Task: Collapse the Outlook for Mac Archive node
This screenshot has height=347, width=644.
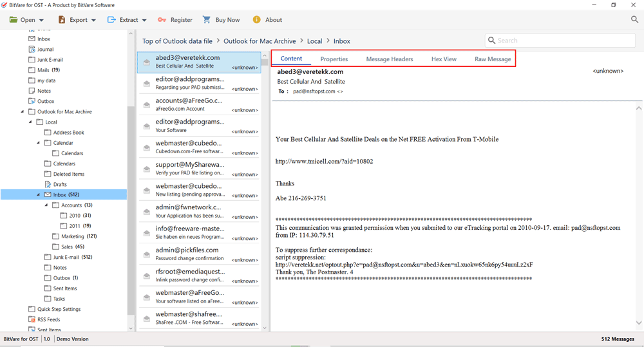Action: pos(23,112)
